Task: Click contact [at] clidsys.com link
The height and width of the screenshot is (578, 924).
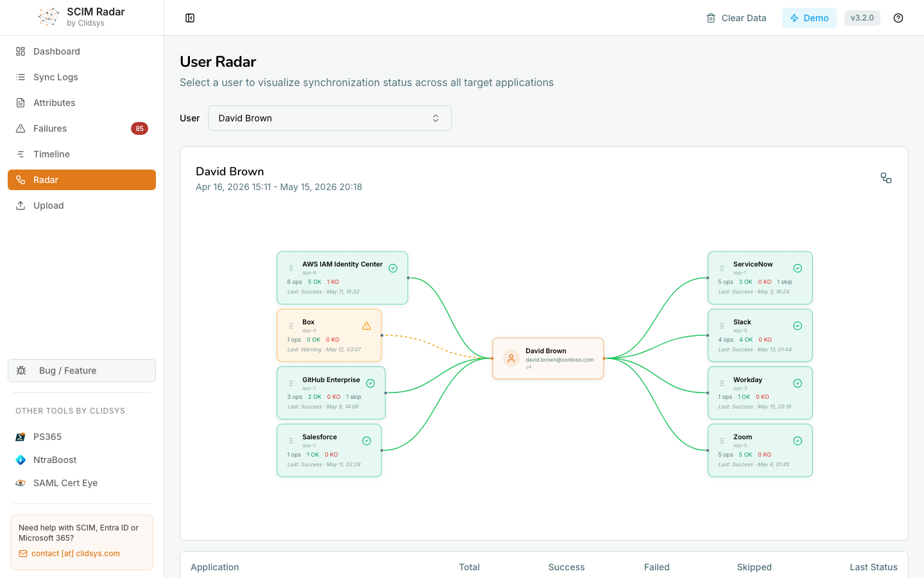Action: (x=76, y=554)
